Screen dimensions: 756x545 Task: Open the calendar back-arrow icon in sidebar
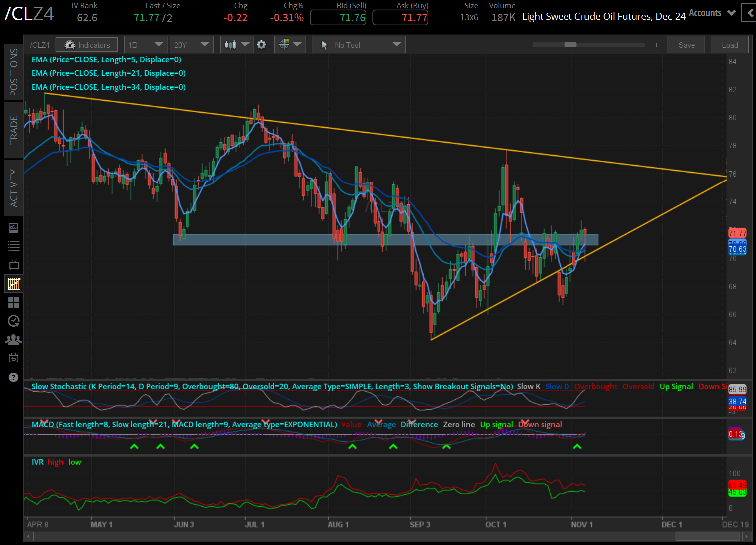click(x=14, y=358)
